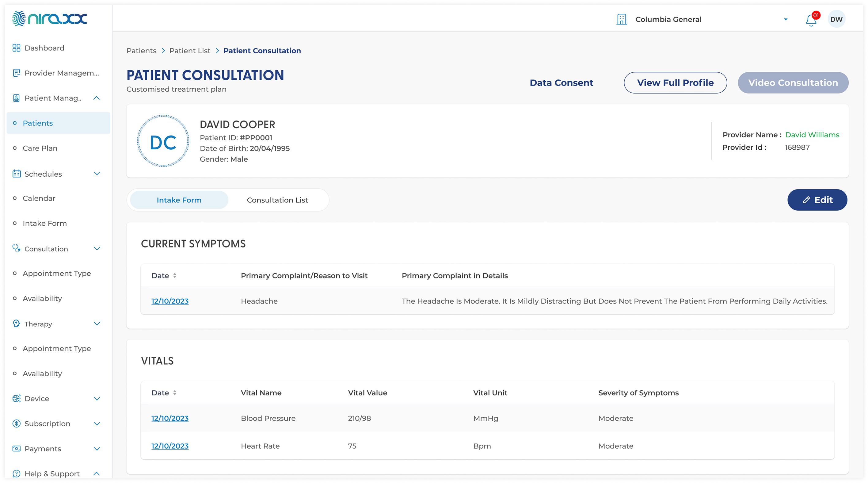Image resolution: width=868 pixels, height=483 pixels.
Task: Sort Current Symptoms table by Date
Action: (174, 275)
